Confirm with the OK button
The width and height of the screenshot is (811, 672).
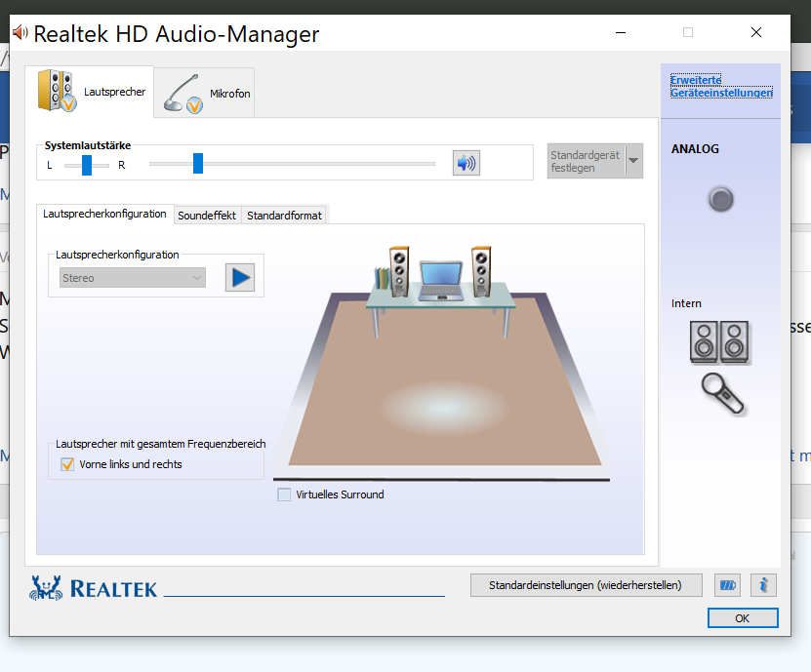743,618
